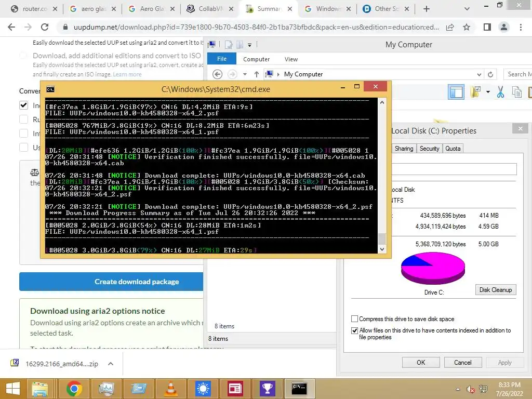
Task: Refresh the My Computer address bar
Action: tap(490, 74)
